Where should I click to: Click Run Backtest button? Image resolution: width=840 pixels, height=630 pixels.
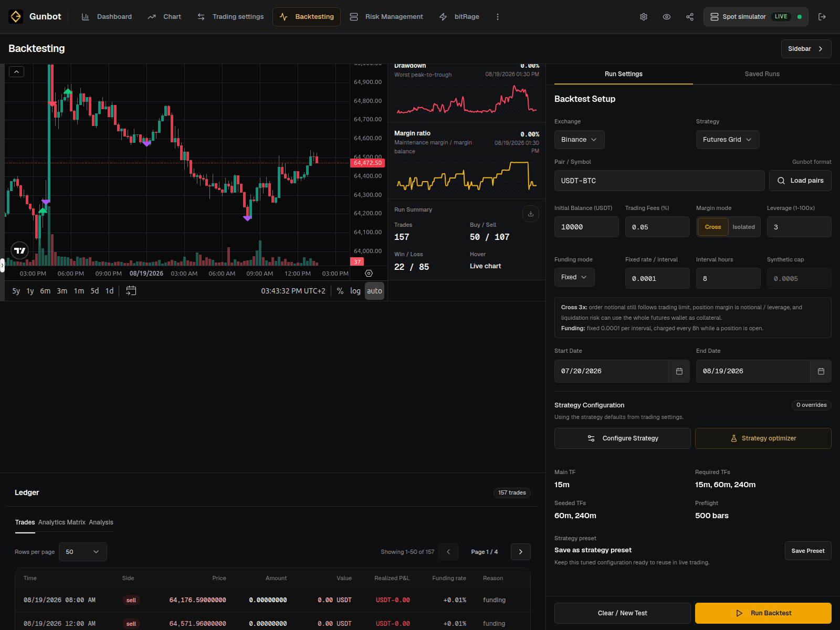click(x=763, y=613)
